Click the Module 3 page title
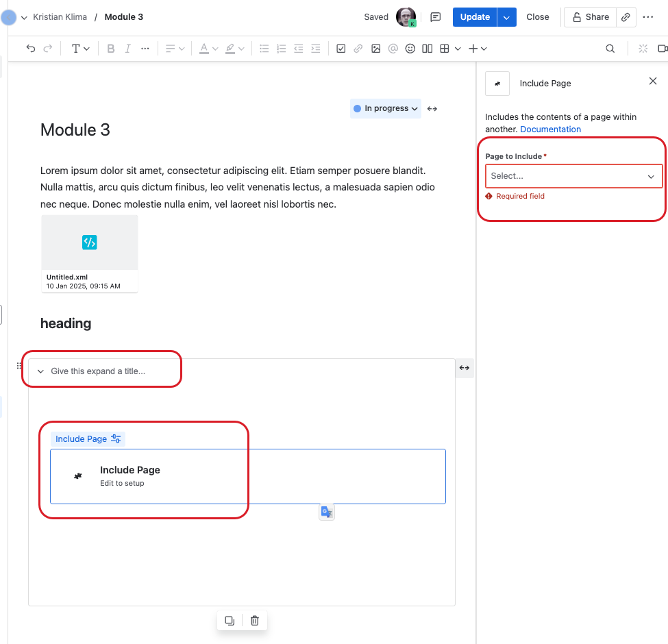 (x=75, y=130)
